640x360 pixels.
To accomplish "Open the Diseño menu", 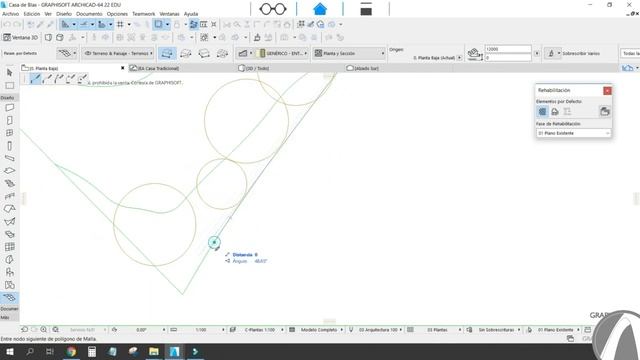I will coord(64,14).
